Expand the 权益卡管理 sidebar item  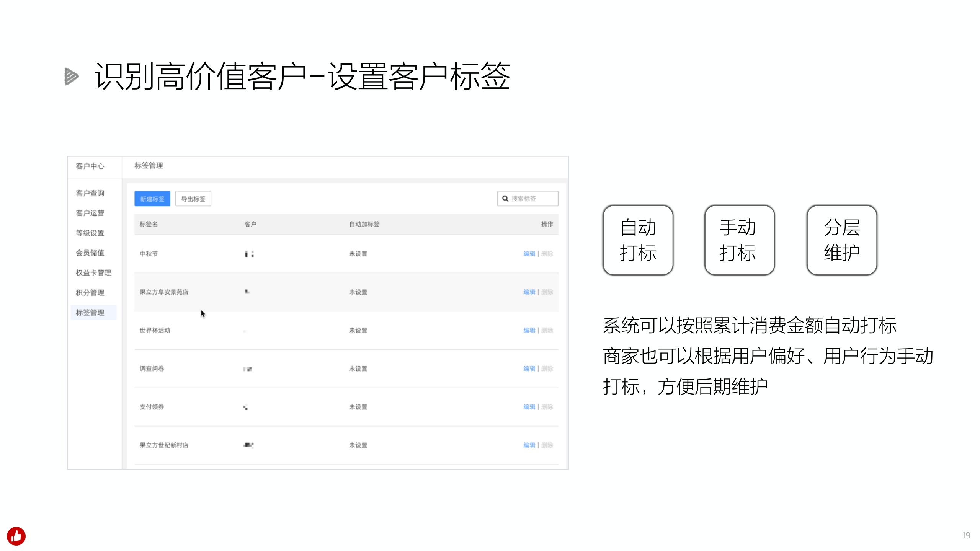(x=93, y=273)
